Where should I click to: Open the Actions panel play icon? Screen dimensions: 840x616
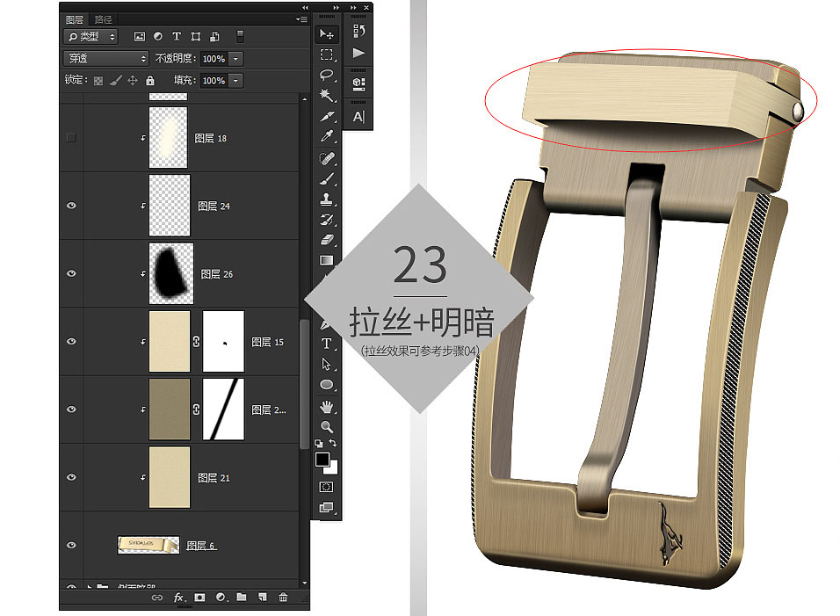[358, 53]
